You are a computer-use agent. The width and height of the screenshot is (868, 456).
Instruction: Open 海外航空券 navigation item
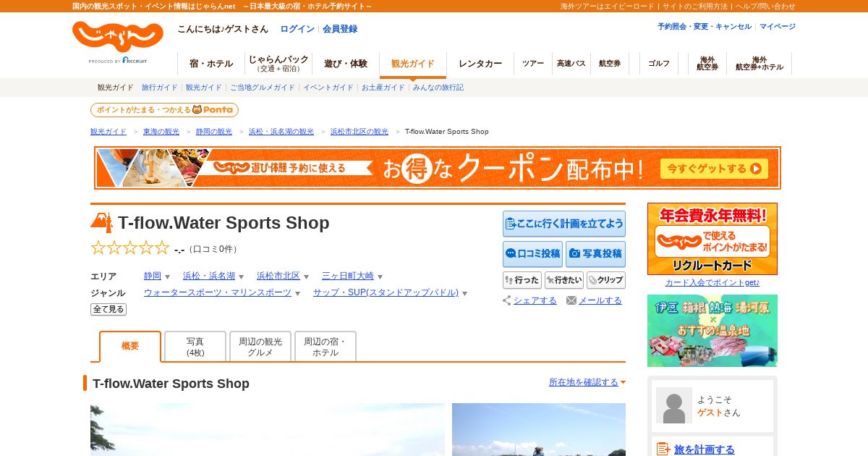[707, 64]
